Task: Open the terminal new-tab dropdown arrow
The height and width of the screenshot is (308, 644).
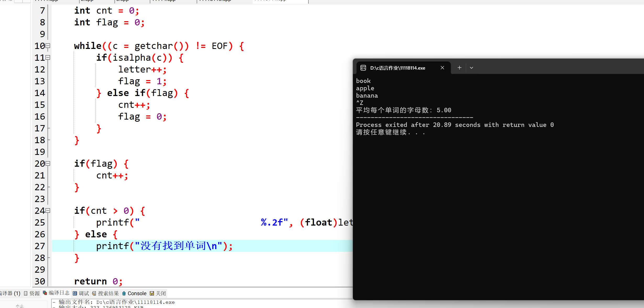Action: point(471,68)
